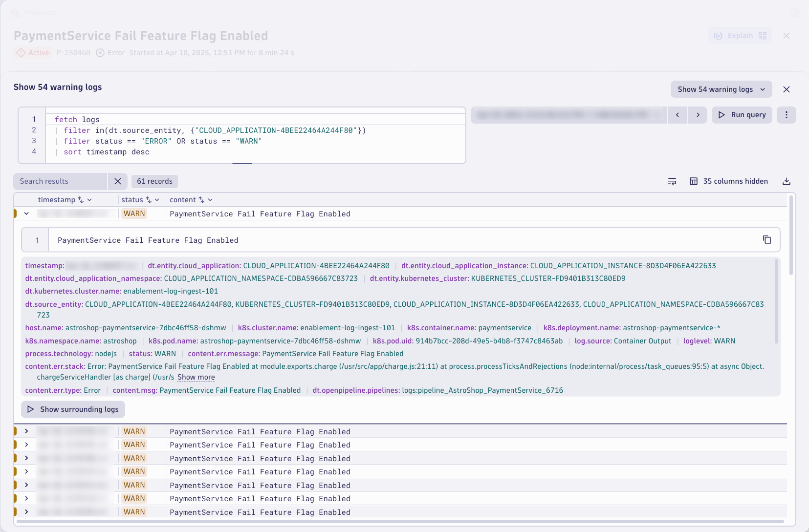Open the blurred timeframe selector
This screenshot has height=532, width=809.
coord(568,115)
